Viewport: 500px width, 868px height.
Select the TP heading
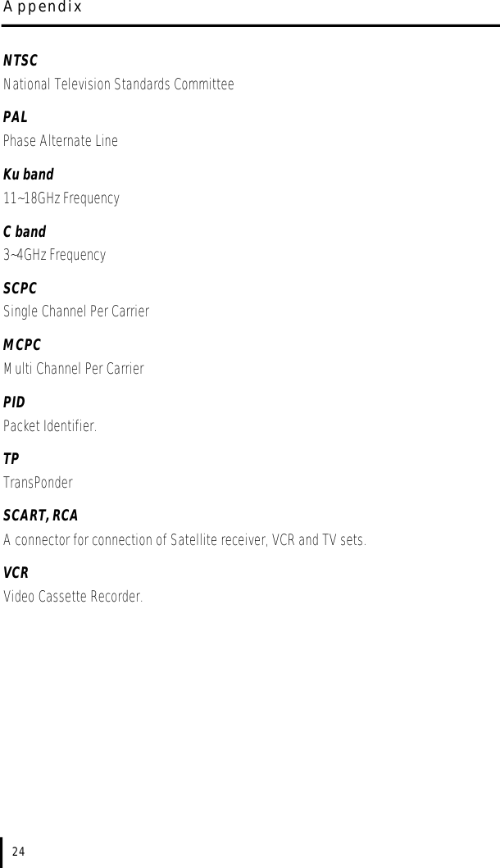point(11,460)
